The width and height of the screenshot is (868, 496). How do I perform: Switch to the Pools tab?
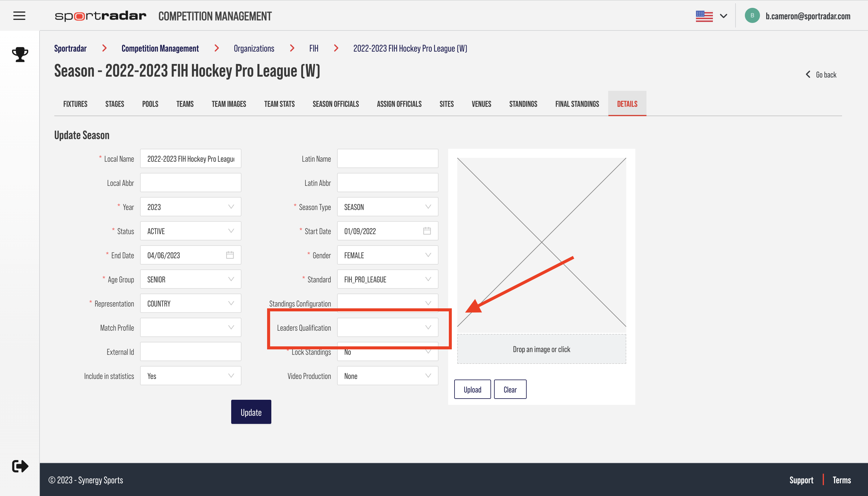150,104
